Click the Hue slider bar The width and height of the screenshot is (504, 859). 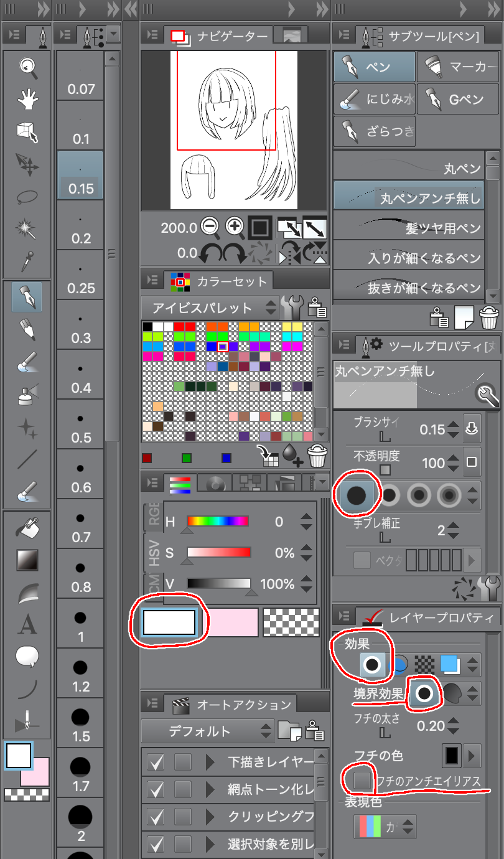(x=218, y=521)
